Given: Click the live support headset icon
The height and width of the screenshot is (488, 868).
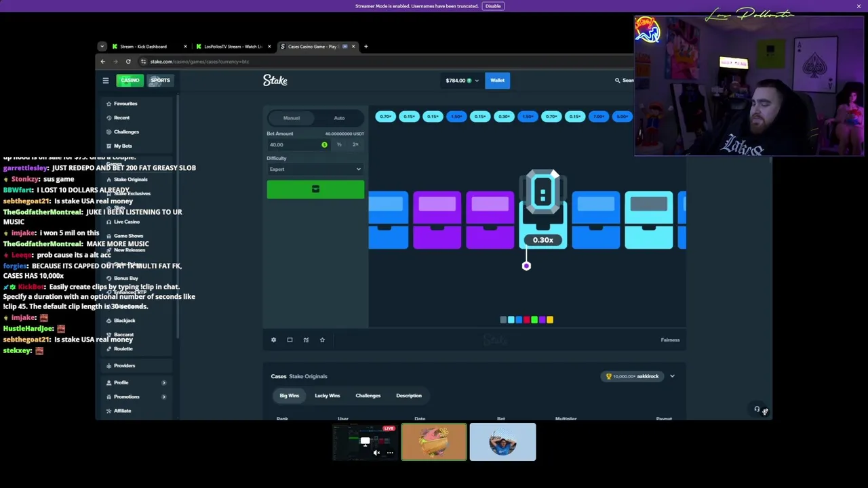Looking at the screenshot, I should pyautogui.click(x=757, y=409).
